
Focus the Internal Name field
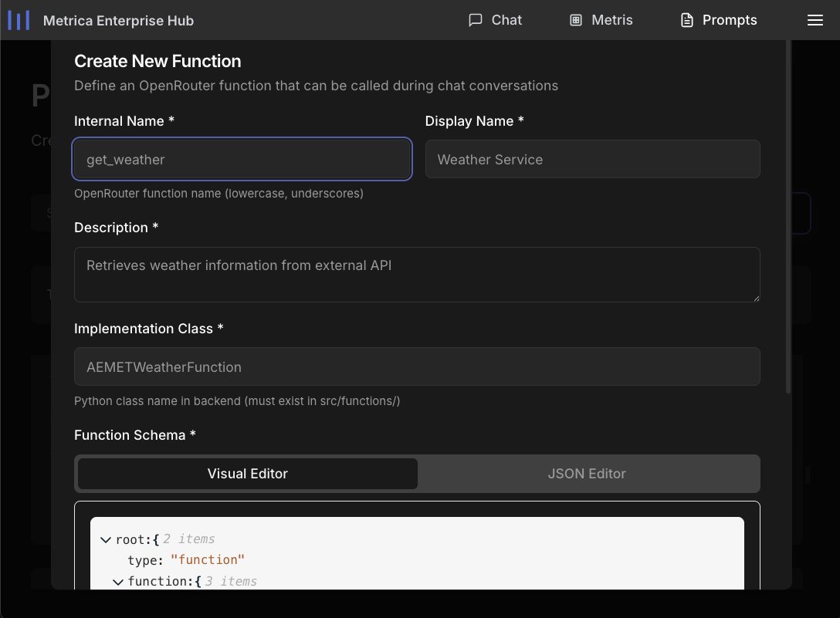pos(242,160)
